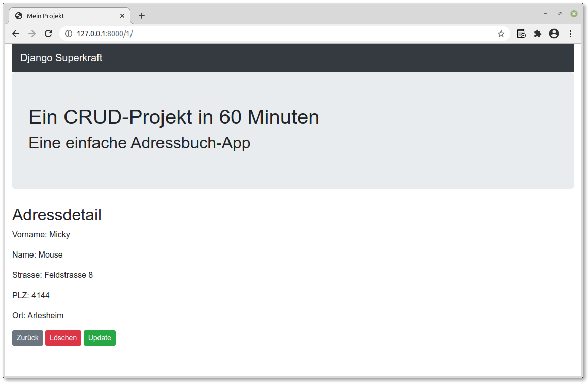Open a new tab with plus button

pos(141,16)
